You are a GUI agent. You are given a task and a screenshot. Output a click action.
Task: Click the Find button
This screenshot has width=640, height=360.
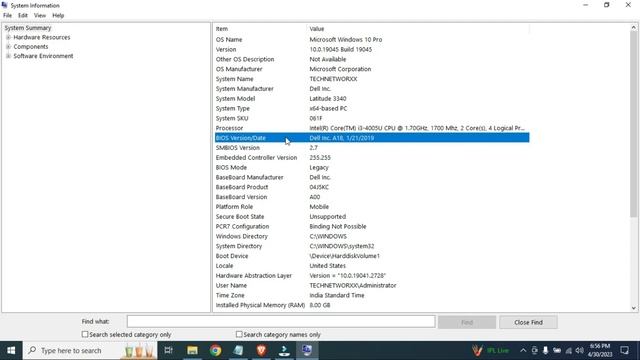(x=467, y=322)
